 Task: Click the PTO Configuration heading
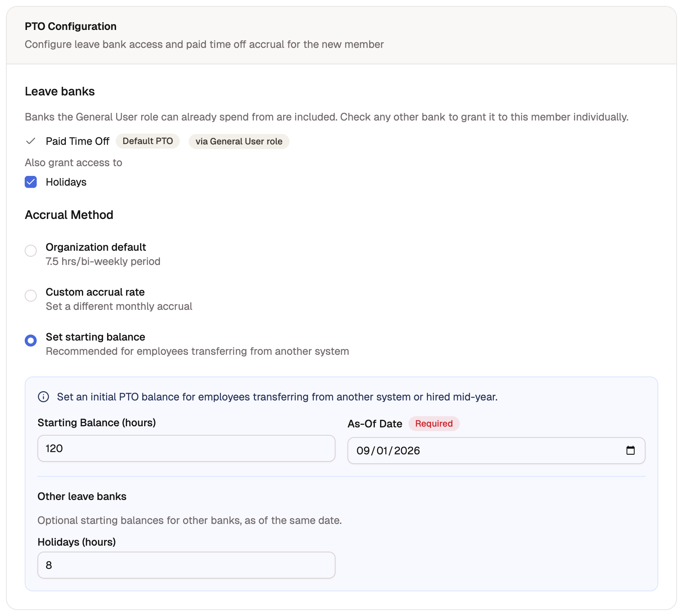pos(70,26)
